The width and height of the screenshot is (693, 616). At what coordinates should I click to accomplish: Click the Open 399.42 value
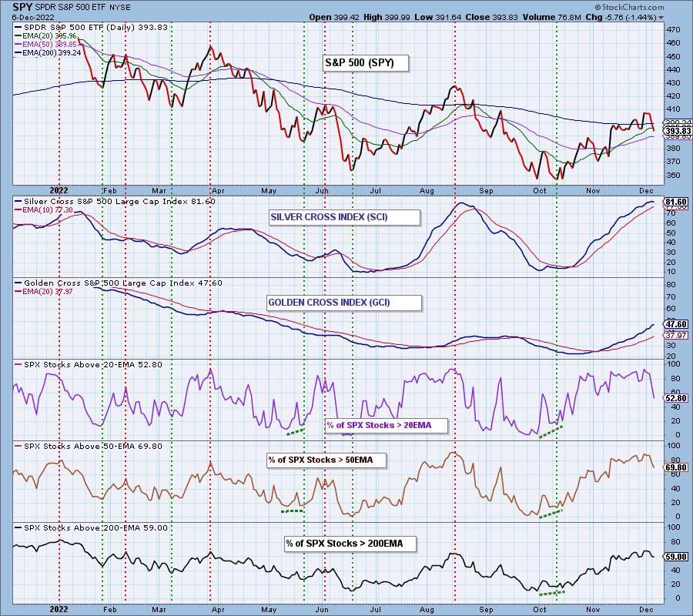click(x=334, y=17)
